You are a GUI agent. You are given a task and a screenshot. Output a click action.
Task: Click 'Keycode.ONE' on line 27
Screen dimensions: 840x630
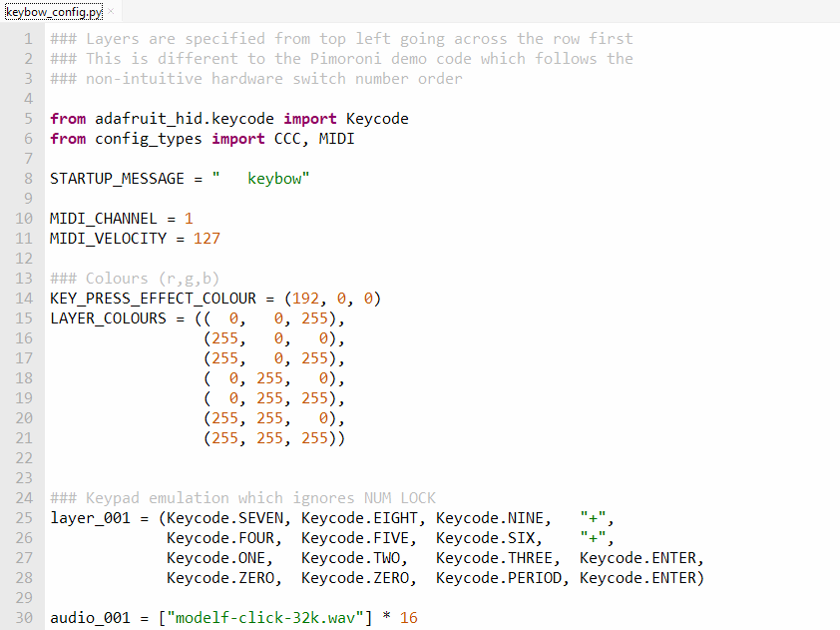click(x=215, y=558)
